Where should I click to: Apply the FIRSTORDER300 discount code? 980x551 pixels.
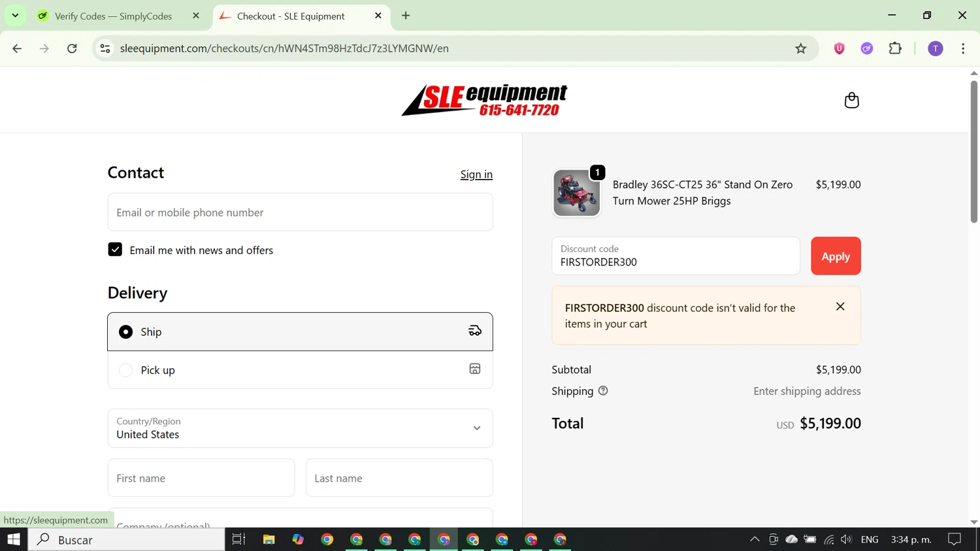(836, 256)
